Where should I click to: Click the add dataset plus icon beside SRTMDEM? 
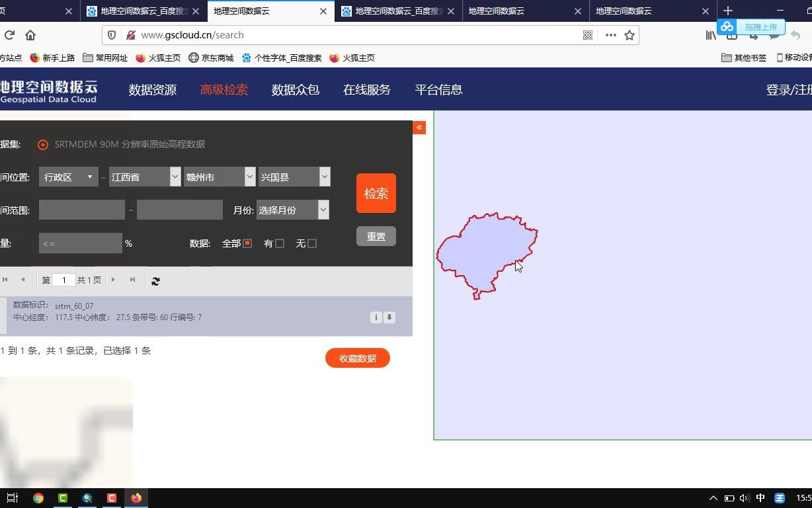(42, 144)
